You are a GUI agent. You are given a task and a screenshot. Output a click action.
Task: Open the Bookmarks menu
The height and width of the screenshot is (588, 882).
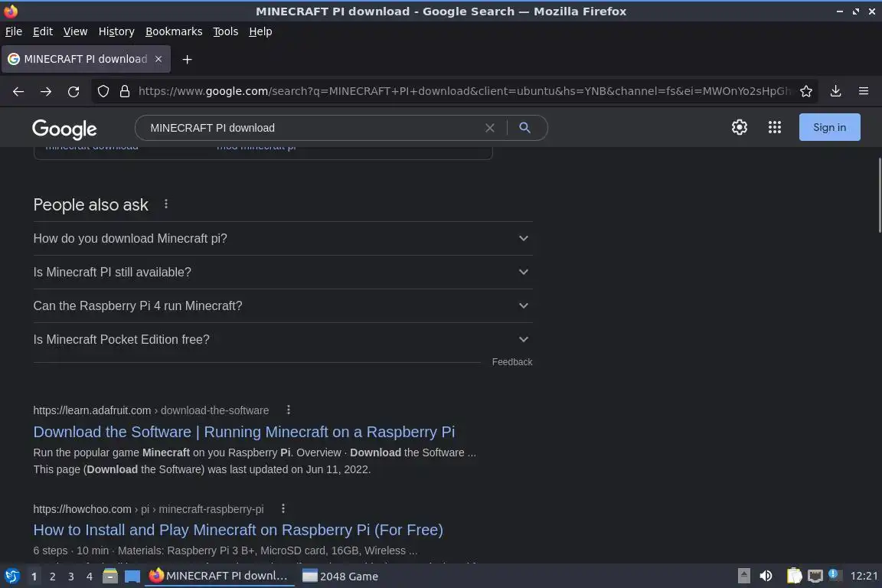(174, 31)
